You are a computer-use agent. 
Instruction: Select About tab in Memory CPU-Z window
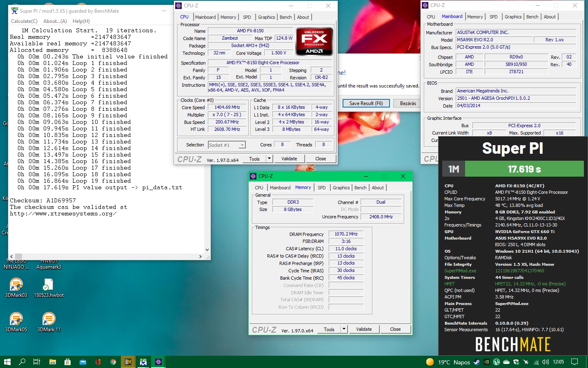click(378, 188)
